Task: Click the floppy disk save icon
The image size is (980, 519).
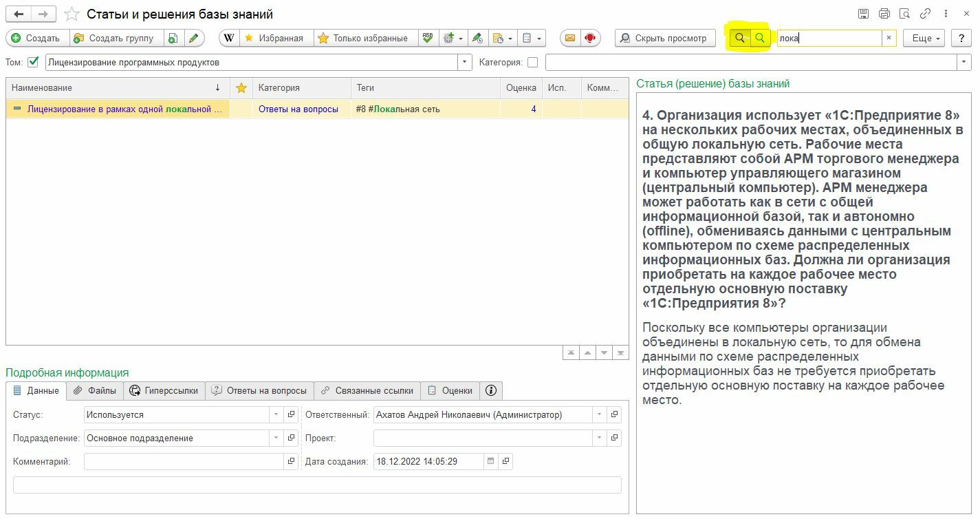Action: click(x=864, y=14)
